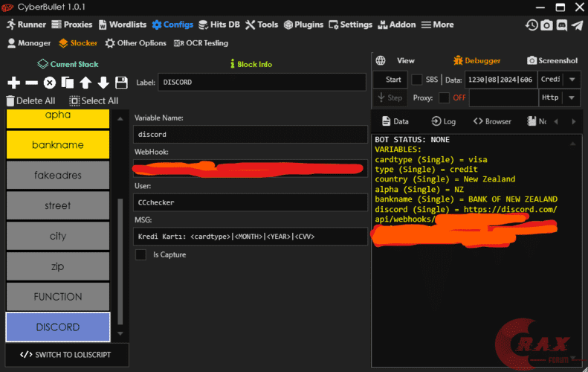Open the Wordlists menu

(122, 25)
